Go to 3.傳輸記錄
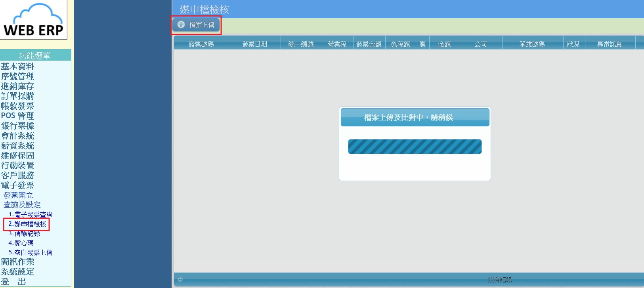This screenshot has width=644, height=288. coord(24,233)
